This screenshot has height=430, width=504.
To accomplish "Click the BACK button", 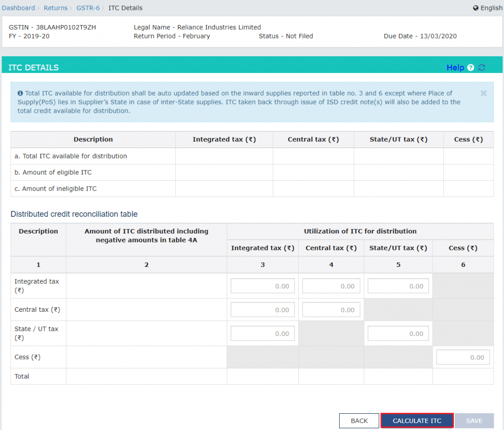I will [x=359, y=421].
